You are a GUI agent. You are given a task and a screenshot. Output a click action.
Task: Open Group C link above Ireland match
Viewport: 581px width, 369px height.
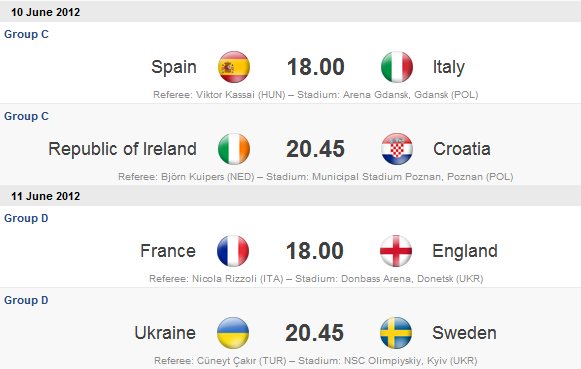26,116
